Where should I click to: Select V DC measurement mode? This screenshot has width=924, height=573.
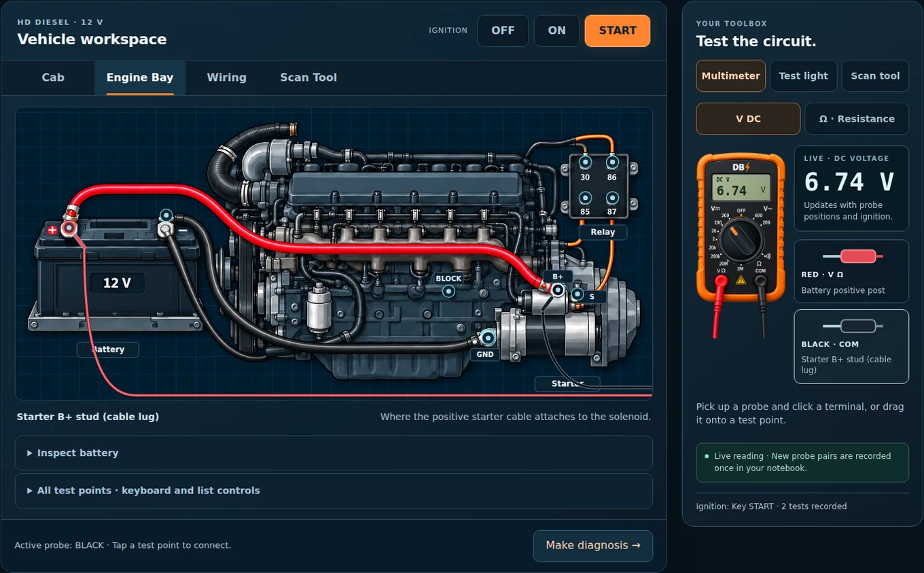pyautogui.click(x=748, y=119)
